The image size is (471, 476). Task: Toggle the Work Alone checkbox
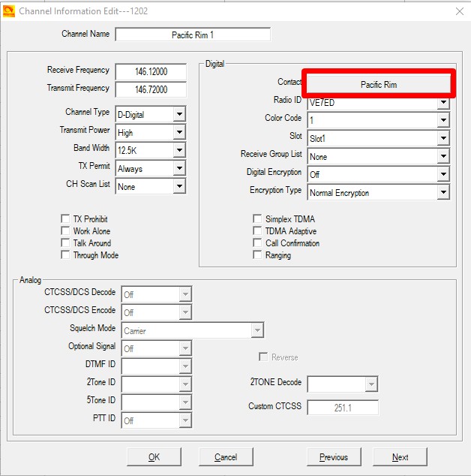tap(66, 231)
